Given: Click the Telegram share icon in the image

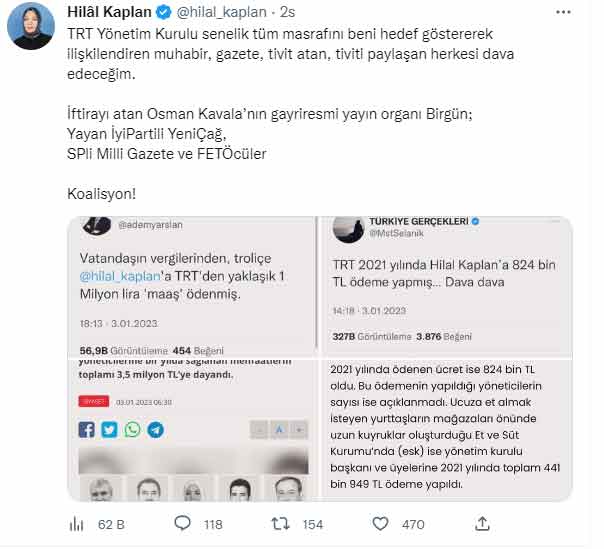Looking at the screenshot, I should (x=155, y=430).
